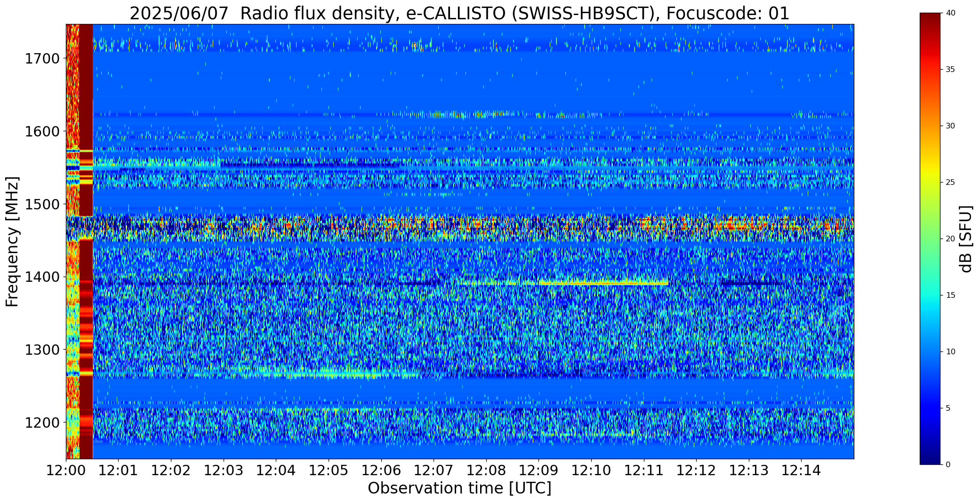Click the 12:09 time tick label
This screenshot has height=502, width=980.
click(x=538, y=470)
